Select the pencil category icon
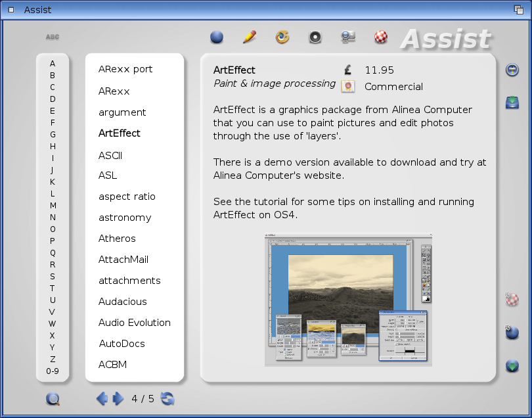 click(x=250, y=37)
